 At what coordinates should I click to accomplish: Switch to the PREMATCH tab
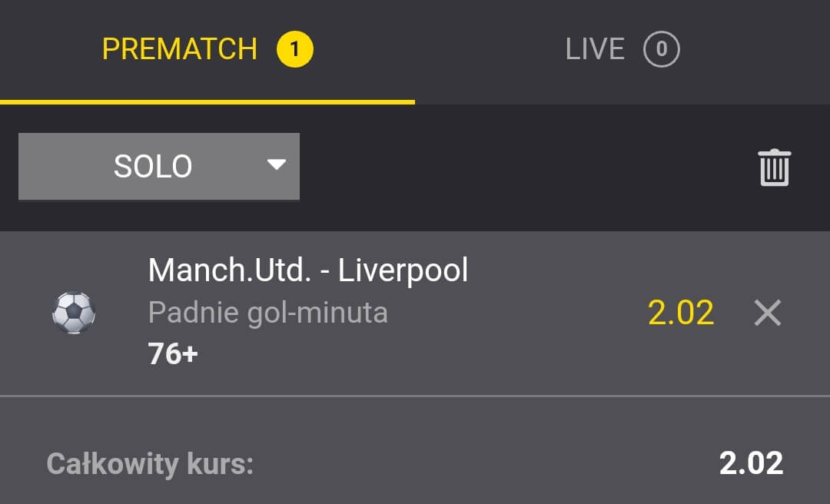[x=179, y=50]
